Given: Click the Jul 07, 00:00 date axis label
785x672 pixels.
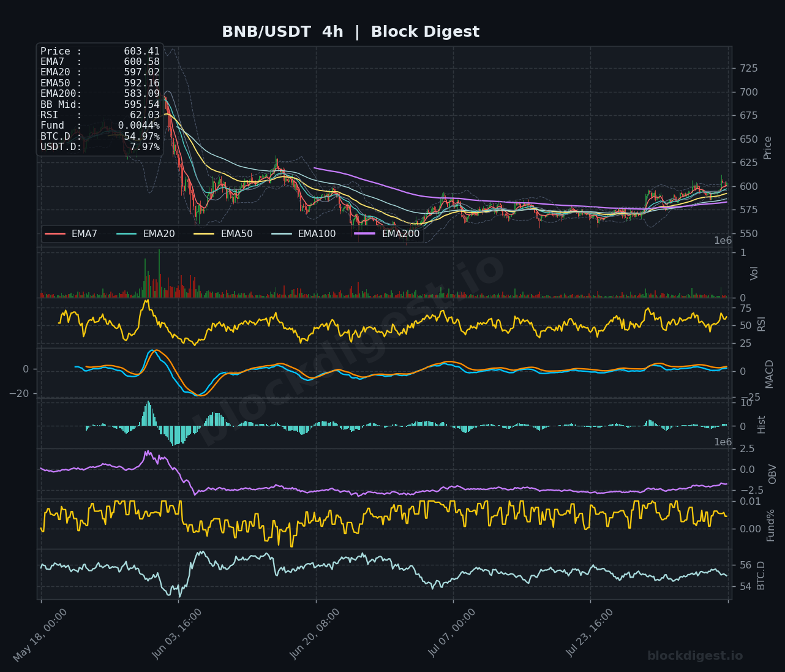Looking at the screenshot, I should coord(453,635).
